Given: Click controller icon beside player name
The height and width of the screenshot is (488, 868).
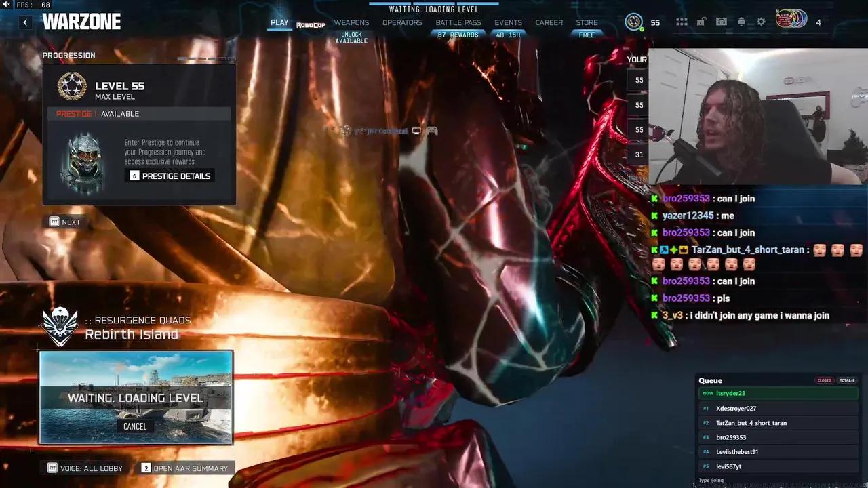Looking at the screenshot, I should point(431,131).
